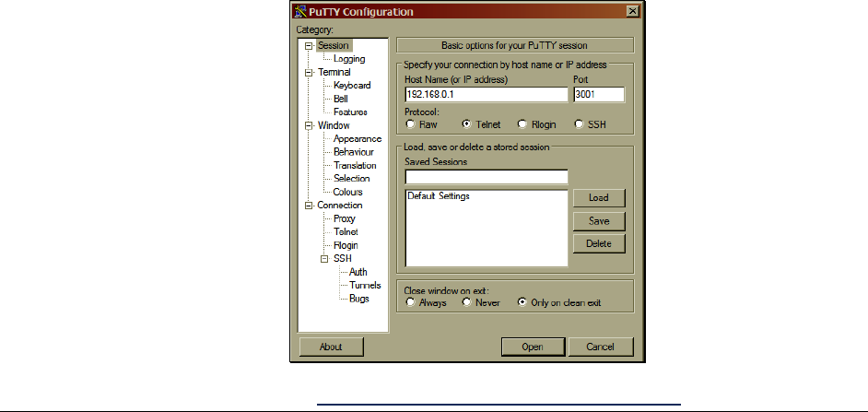
Task: Open the Colours settings page
Action: pyautogui.click(x=347, y=192)
